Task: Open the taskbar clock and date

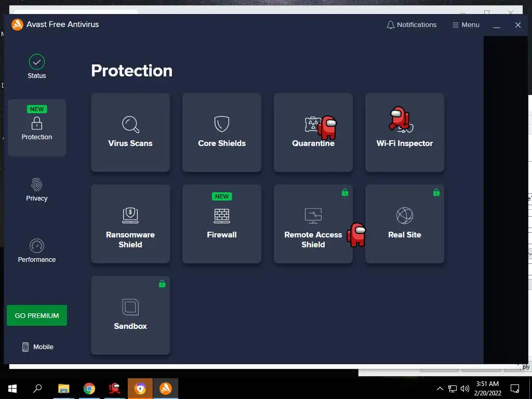Action: point(487,389)
